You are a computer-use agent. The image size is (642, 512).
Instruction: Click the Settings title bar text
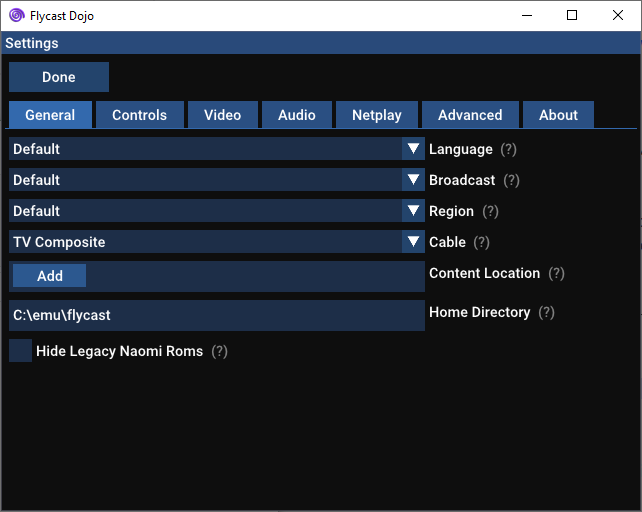32,43
